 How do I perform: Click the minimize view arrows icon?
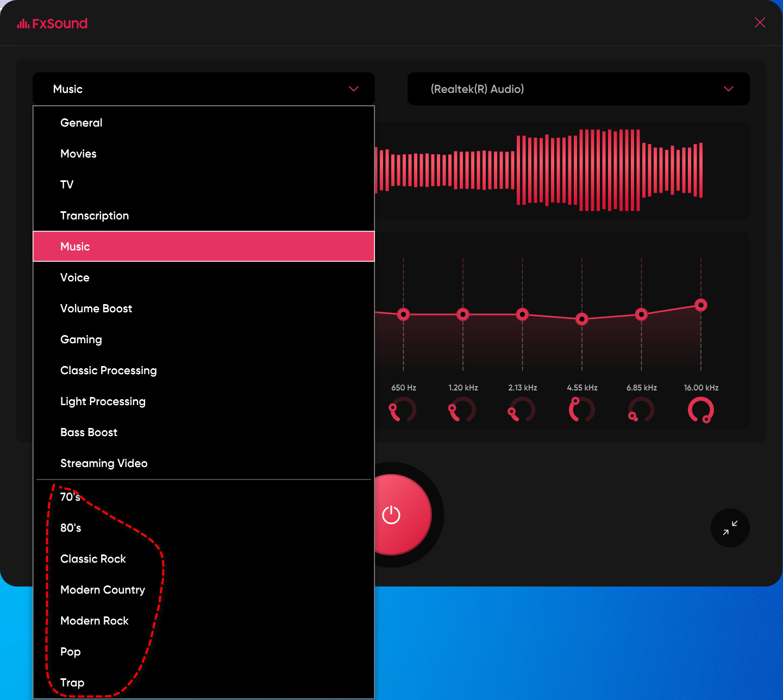pos(730,528)
